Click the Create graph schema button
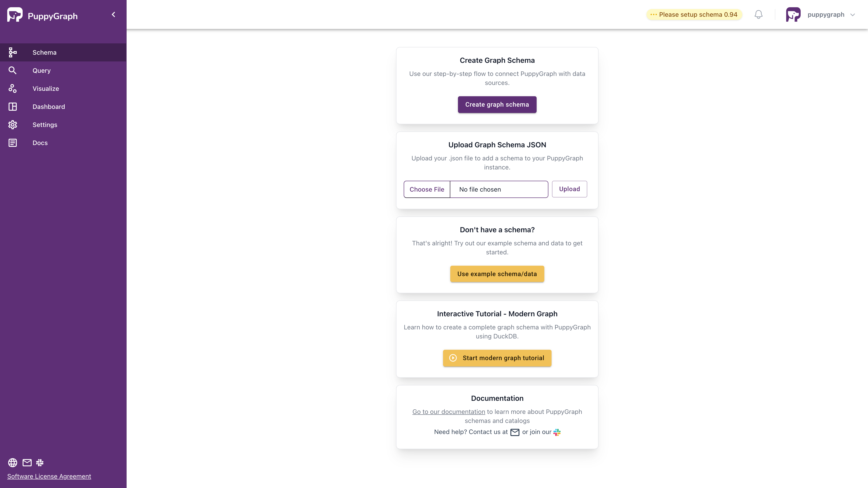The height and width of the screenshot is (488, 868). coord(497,104)
